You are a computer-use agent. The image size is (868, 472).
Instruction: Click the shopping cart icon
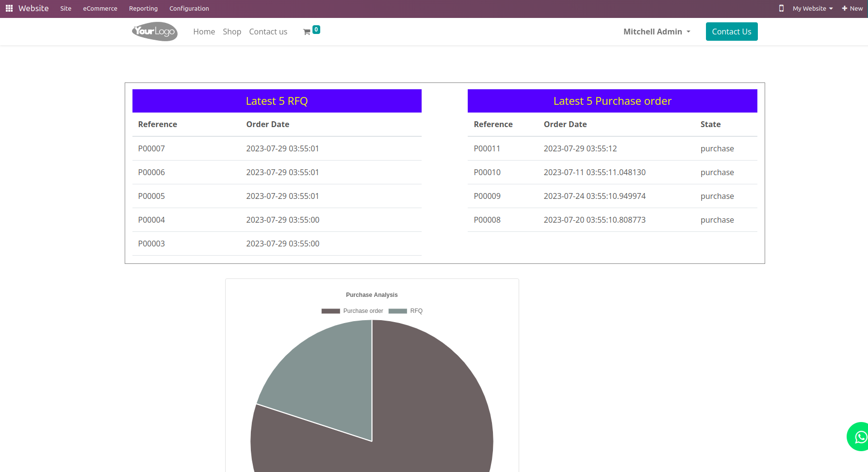click(x=307, y=32)
